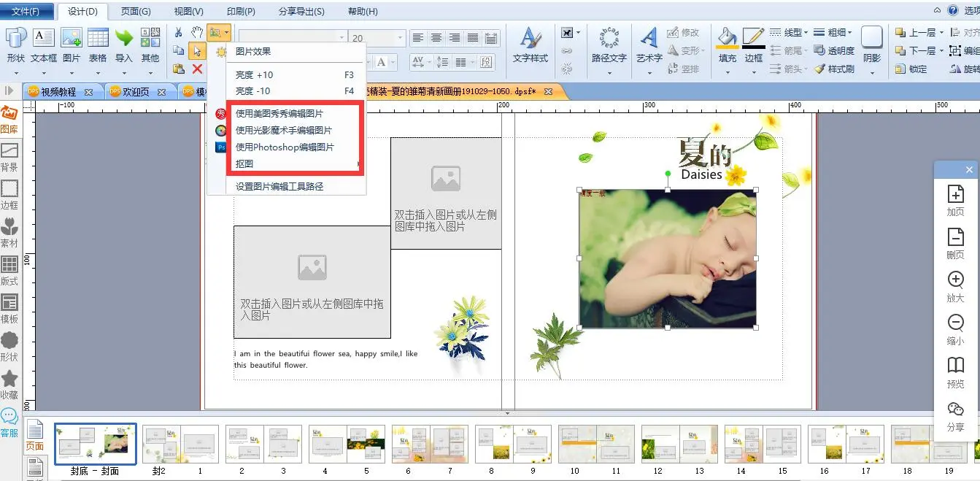This screenshot has height=481, width=980.
Task: Toggle the left sidebar expand arrow
Action: tap(9, 91)
